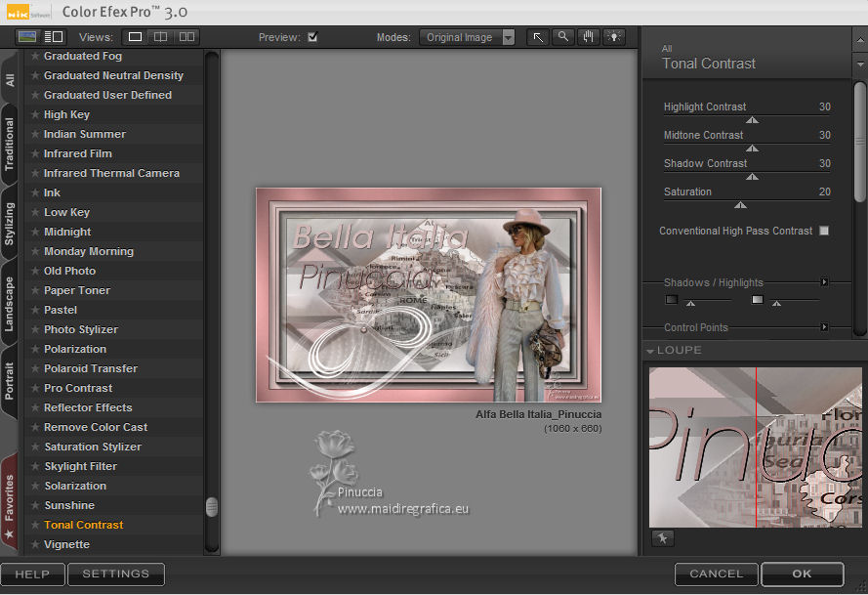The height and width of the screenshot is (595, 868).
Task: Favorite the Tonal Contrast filter star
Action: pyautogui.click(x=35, y=525)
